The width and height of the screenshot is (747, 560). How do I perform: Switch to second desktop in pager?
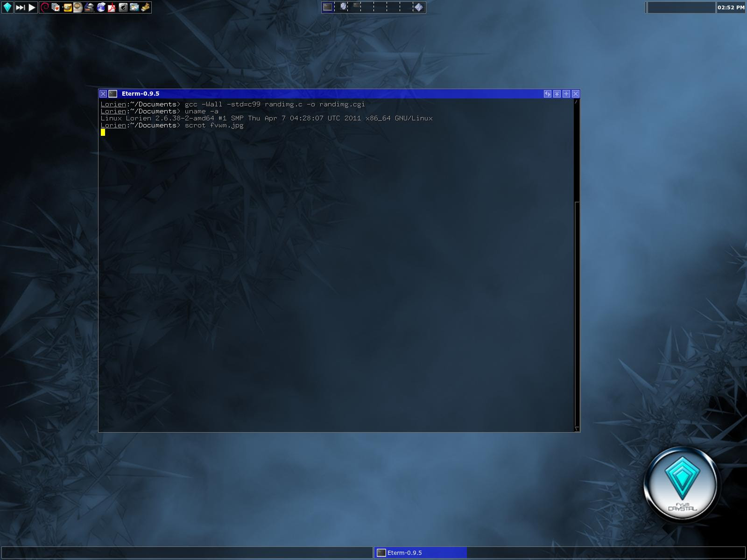(x=341, y=7)
